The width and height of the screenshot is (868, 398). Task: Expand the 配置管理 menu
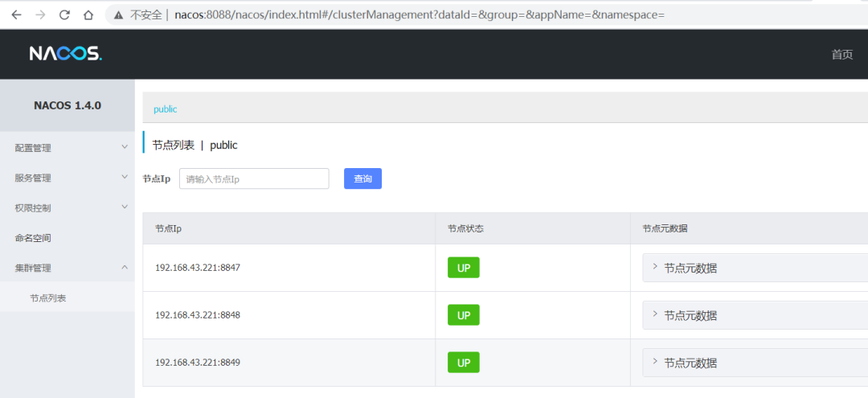pyautogui.click(x=67, y=148)
